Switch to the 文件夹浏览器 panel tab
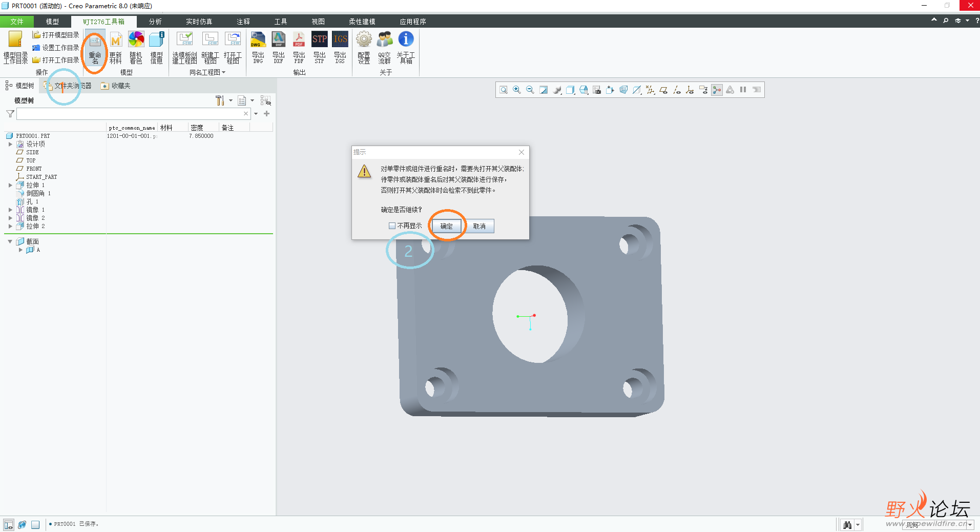 [x=68, y=86]
